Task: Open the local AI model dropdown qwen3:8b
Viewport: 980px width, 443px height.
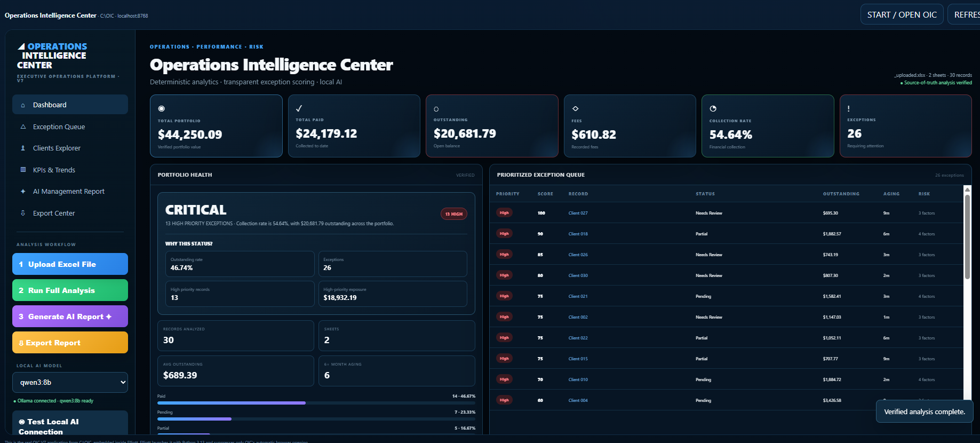Action: coord(70,382)
